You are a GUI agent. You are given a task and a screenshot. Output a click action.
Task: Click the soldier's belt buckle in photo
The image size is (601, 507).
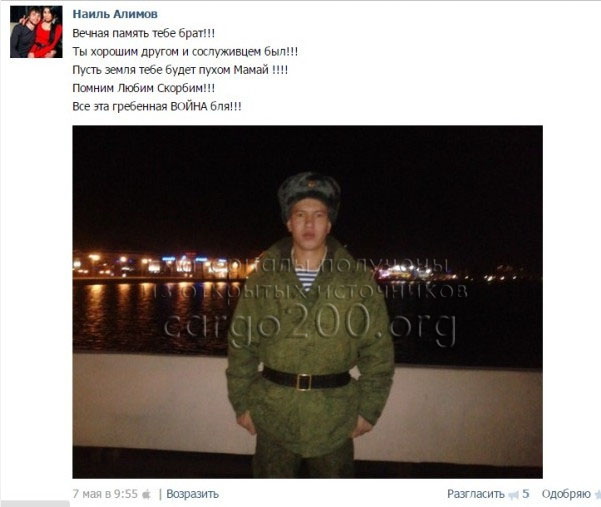[304, 382]
